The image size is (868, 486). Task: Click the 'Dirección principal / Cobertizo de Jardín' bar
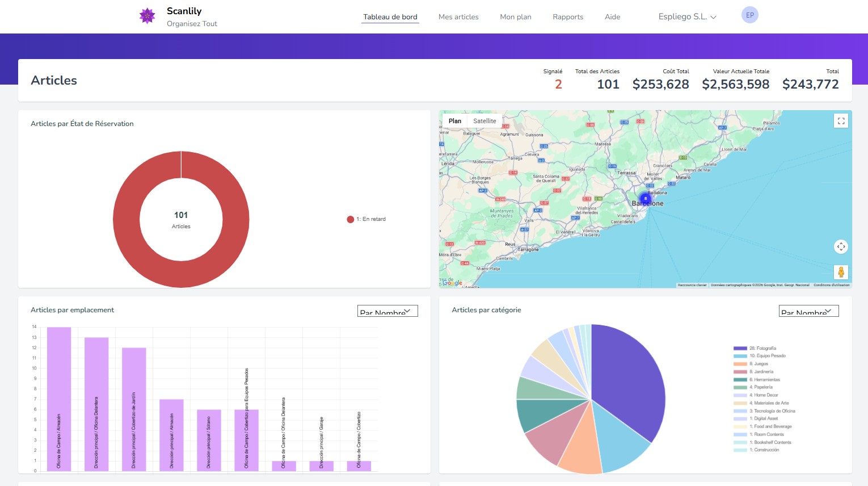[134, 409]
